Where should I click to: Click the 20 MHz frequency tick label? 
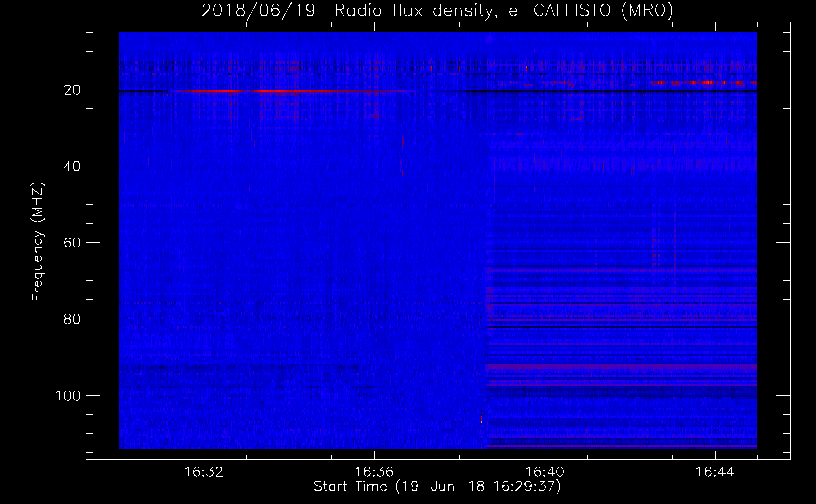73,90
